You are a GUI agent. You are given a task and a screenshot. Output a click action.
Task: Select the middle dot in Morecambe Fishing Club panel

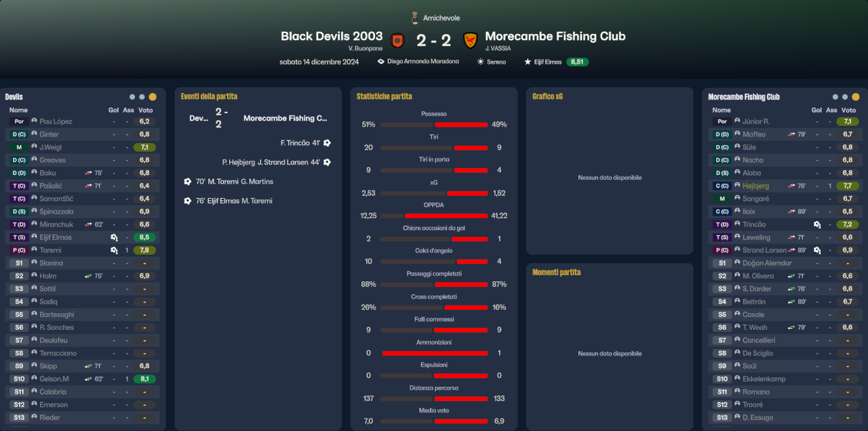(x=845, y=97)
